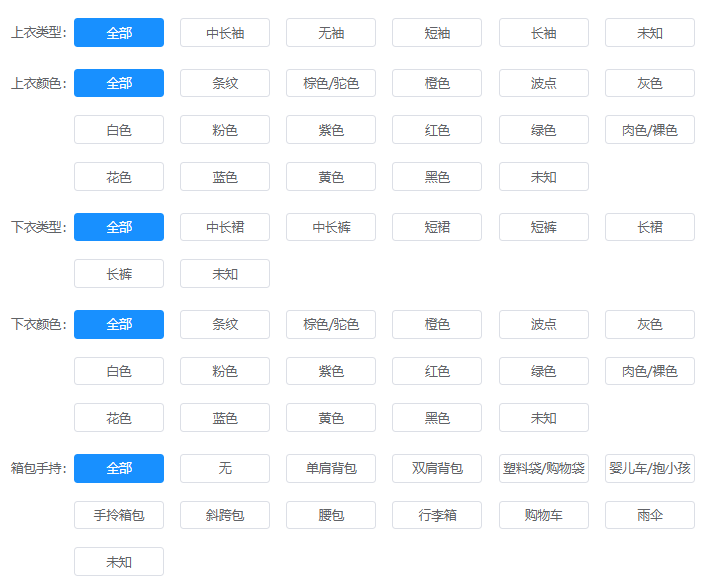Choose 塑料袋/购物袋 in 箱包手持
The image size is (713, 583).
coord(544,468)
